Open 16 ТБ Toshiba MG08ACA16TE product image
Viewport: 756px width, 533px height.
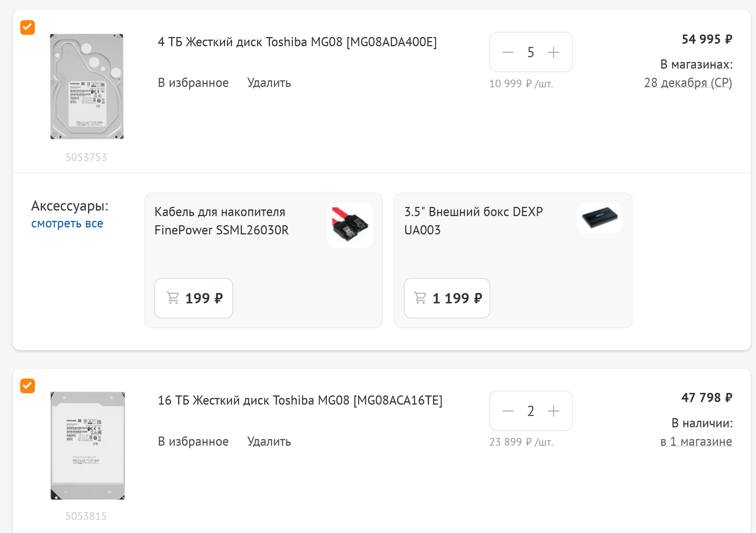[x=87, y=446]
